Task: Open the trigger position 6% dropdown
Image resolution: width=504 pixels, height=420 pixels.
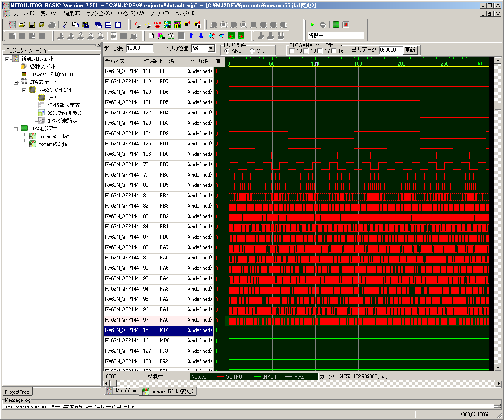Action: tap(211, 48)
